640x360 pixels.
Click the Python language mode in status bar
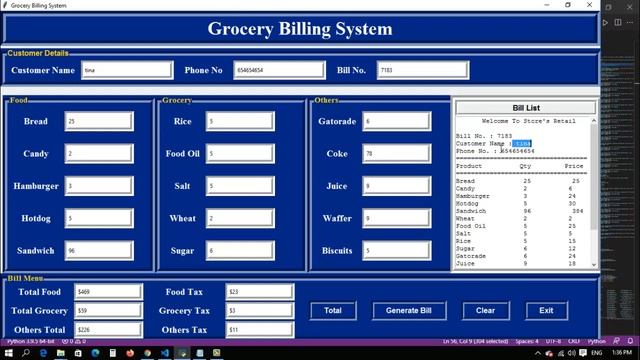coord(596,341)
